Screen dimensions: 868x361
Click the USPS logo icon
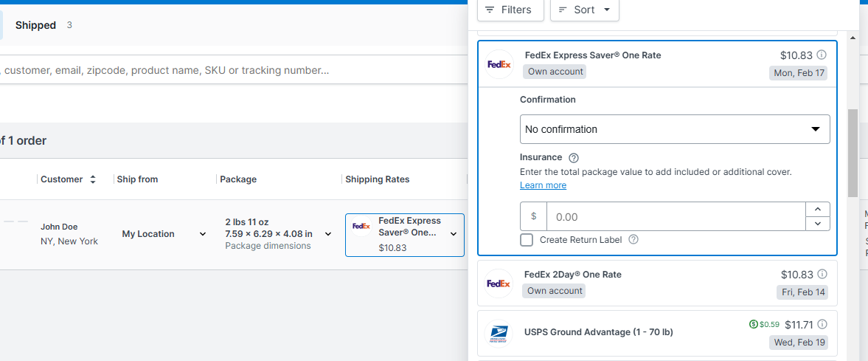point(499,333)
